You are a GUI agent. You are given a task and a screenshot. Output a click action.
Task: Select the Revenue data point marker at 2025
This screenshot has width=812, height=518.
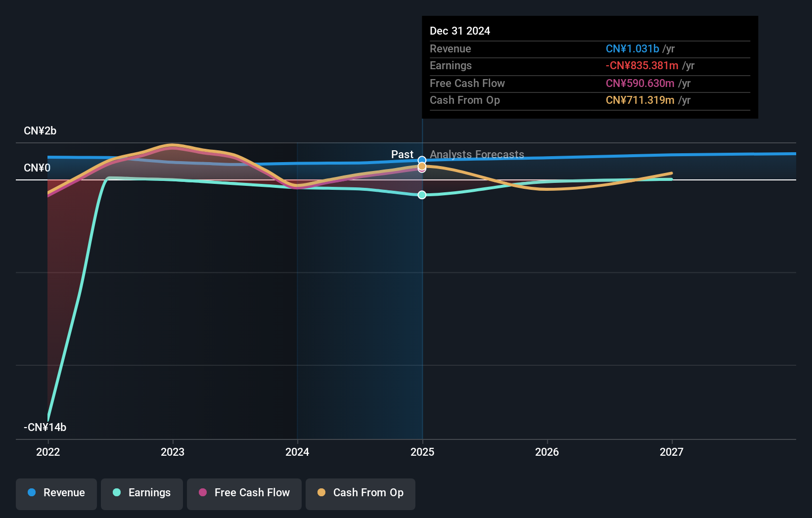click(422, 160)
